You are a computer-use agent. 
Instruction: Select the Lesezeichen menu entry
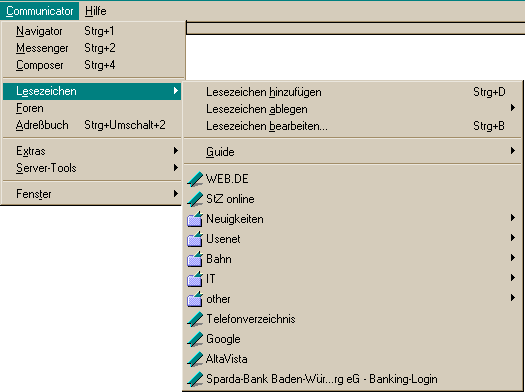[92, 91]
